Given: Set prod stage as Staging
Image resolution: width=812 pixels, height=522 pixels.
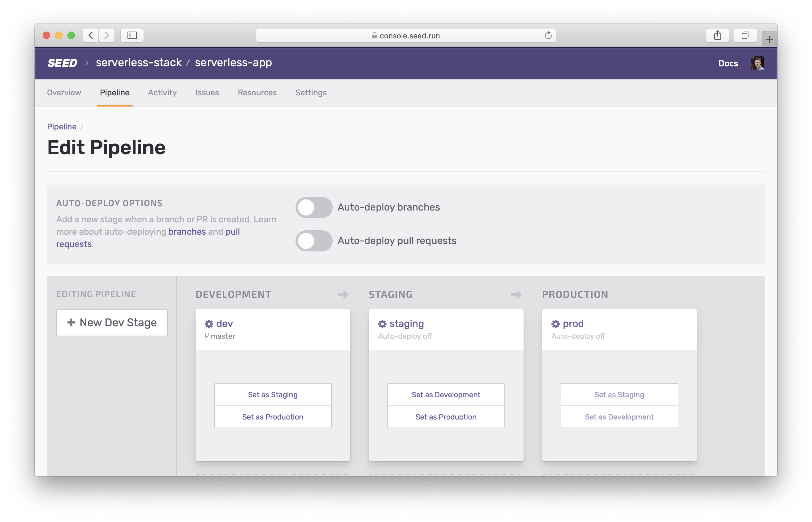Looking at the screenshot, I should 619,394.
